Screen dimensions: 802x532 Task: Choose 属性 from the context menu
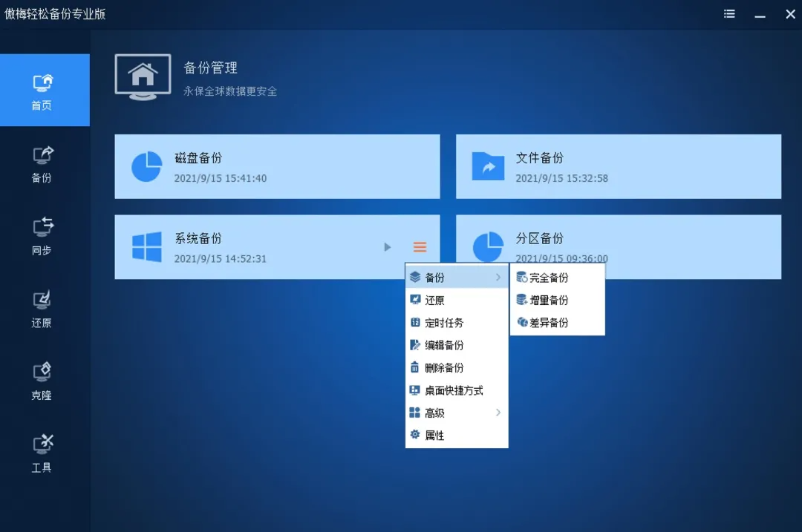(x=457, y=436)
